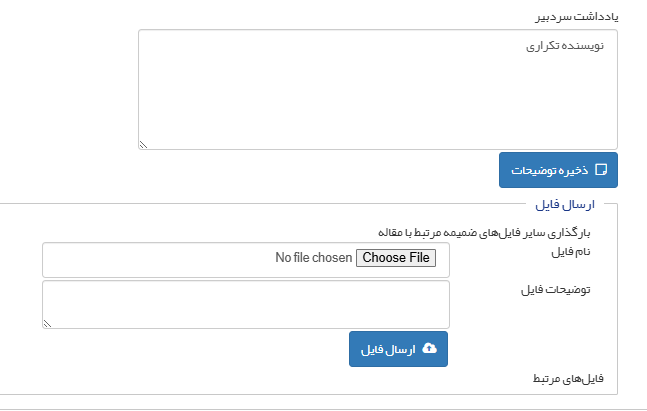647x411 pixels.
Task: Click the نام فایل label
Action: (571, 251)
